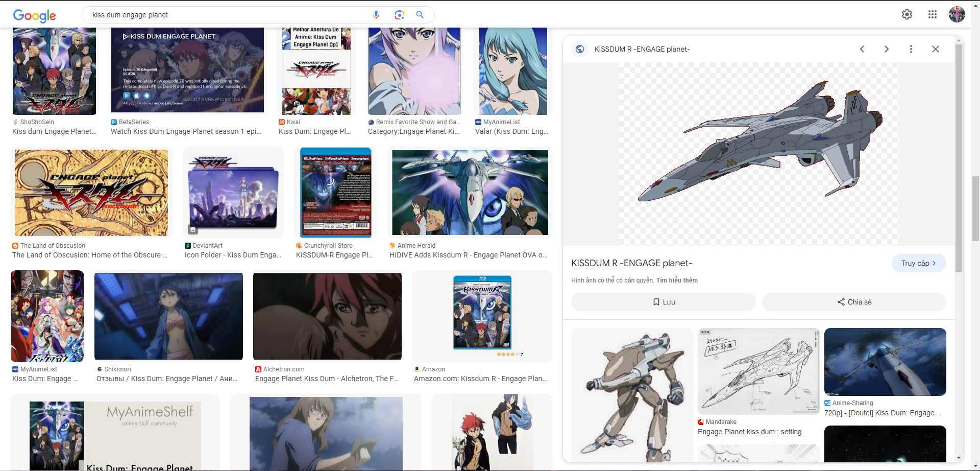Click the Chia sẻ share button
The image size is (980, 471).
[x=854, y=302]
